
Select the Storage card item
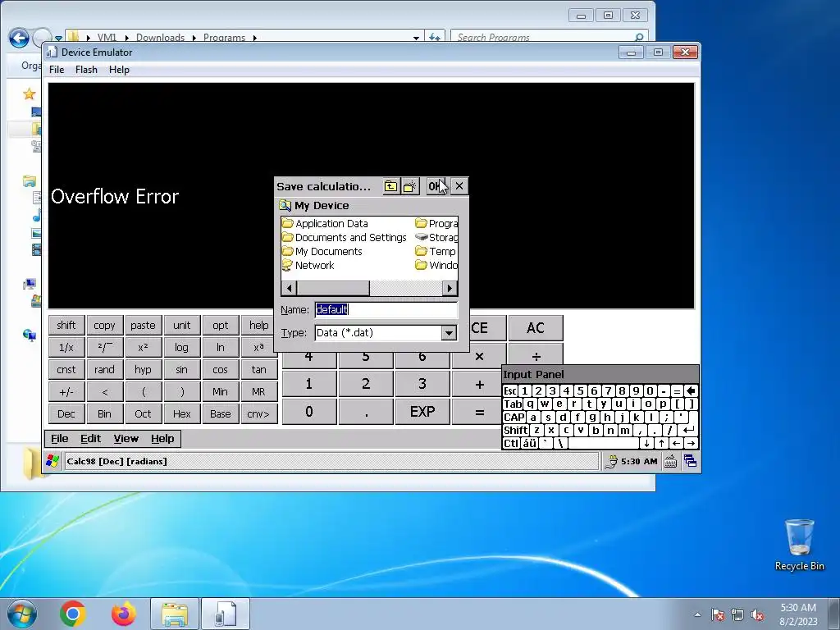pyautogui.click(x=436, y=237)
